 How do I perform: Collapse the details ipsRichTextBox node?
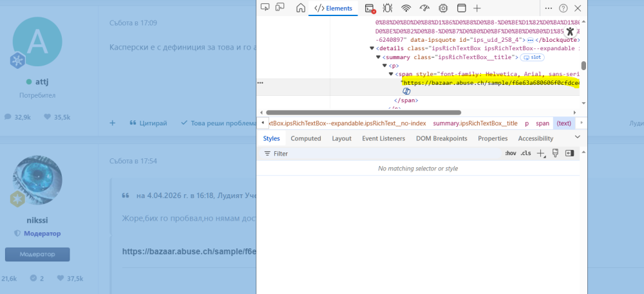(x=372, y=48)
